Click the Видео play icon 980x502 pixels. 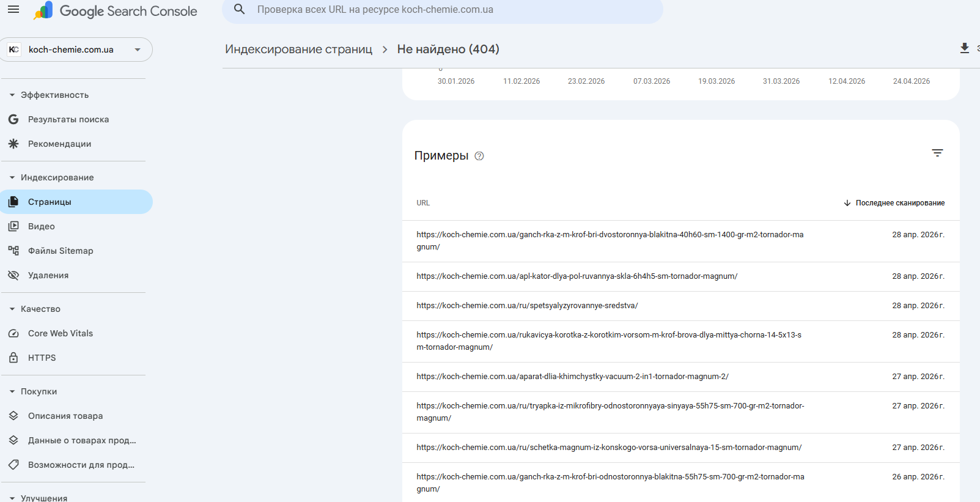pos(13,226)
